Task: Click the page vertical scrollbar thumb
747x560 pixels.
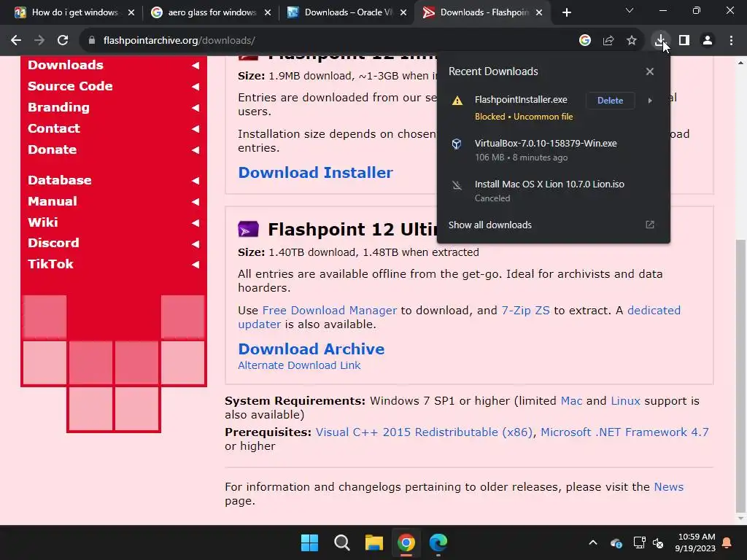Action: pyautogui.click(x=741, y=376)
